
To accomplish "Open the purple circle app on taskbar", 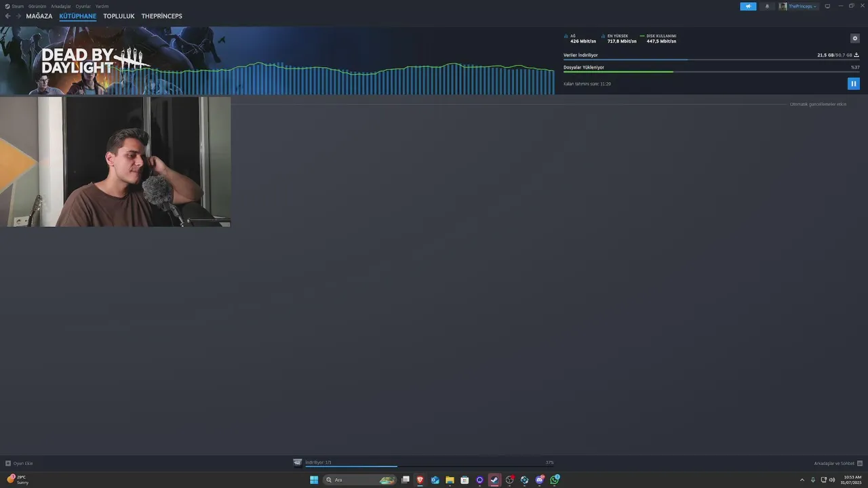I will tap(479, 480).
